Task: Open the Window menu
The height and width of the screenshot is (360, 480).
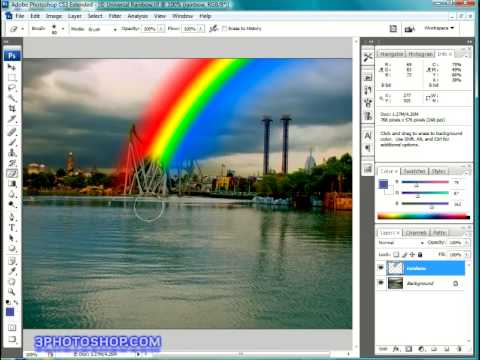Action: pyautogui.click(x=182, y=16)
